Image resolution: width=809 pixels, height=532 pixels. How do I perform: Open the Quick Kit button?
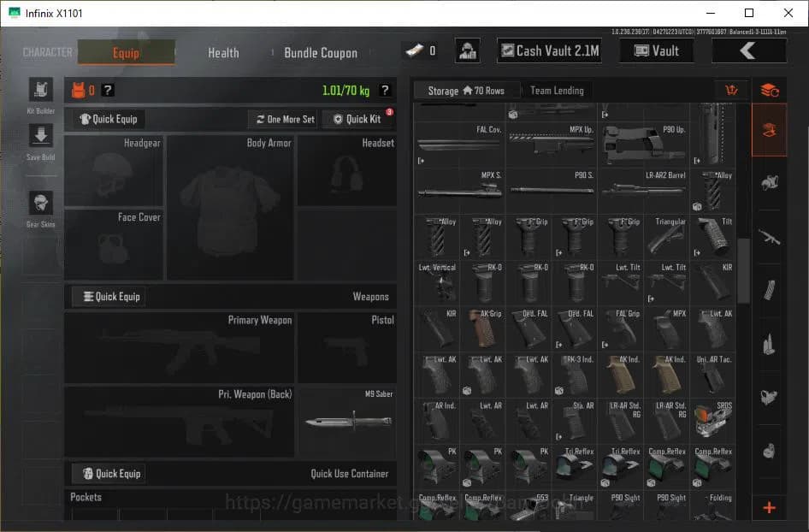pos(357,119)
